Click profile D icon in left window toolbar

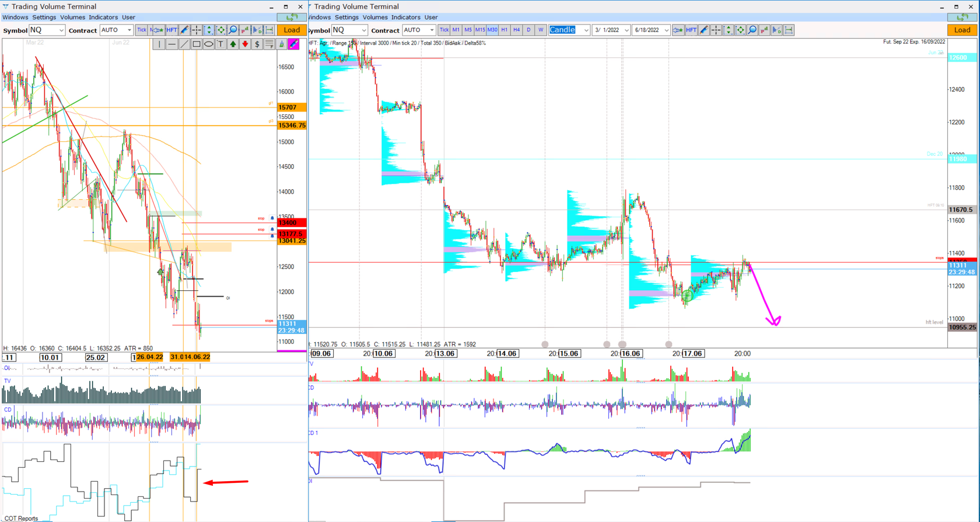coord(257,30)
